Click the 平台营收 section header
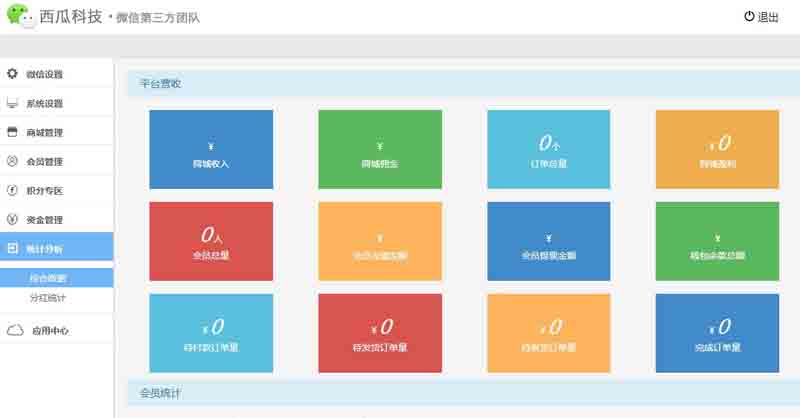The width and height of the screenshot is (800, 418). (160, 84)
